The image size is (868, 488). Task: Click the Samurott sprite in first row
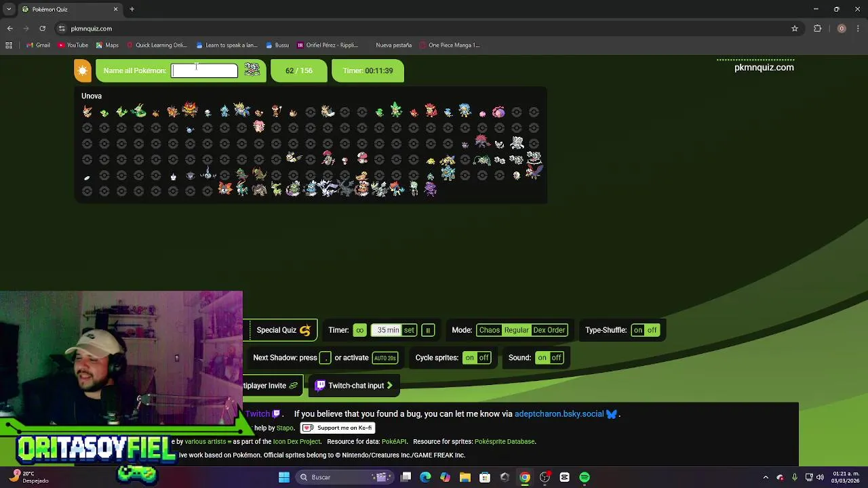241,110
